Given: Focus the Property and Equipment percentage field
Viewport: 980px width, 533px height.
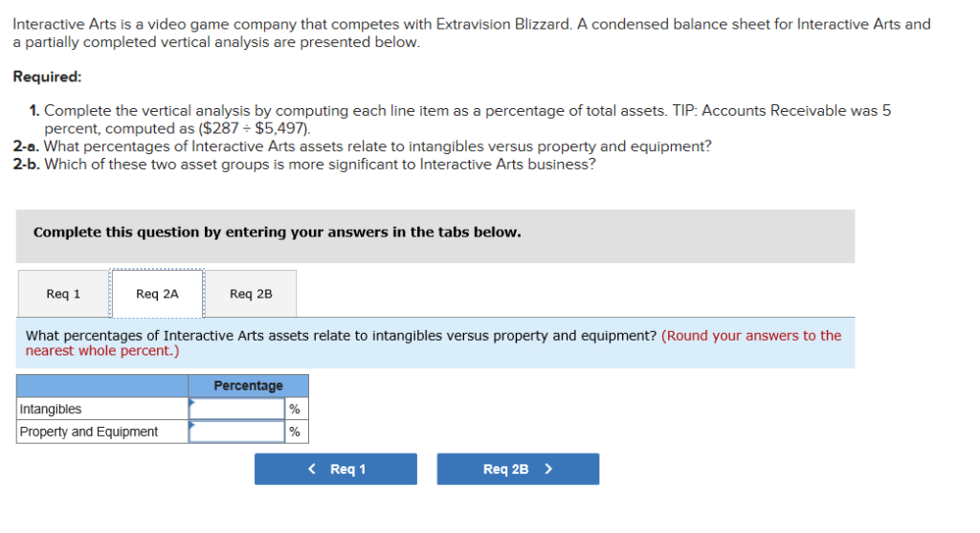Looking at the screenshot, I should click(237, 432).
